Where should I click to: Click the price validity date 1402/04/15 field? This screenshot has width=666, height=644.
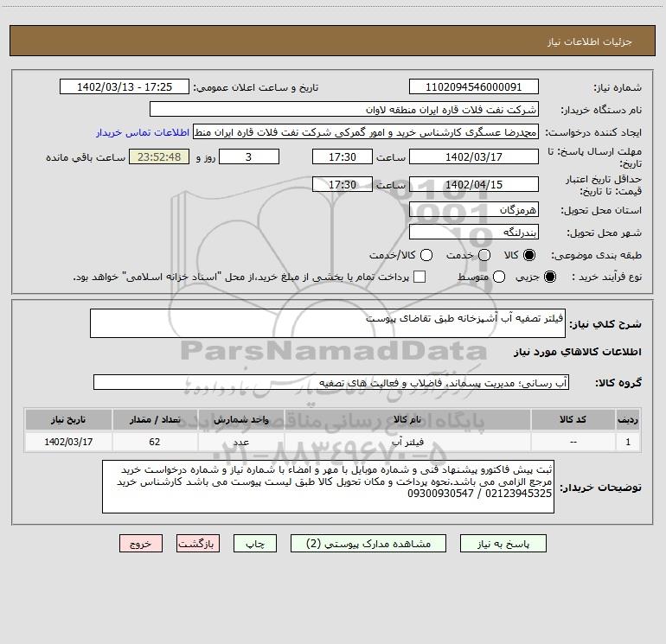[474, 184]
